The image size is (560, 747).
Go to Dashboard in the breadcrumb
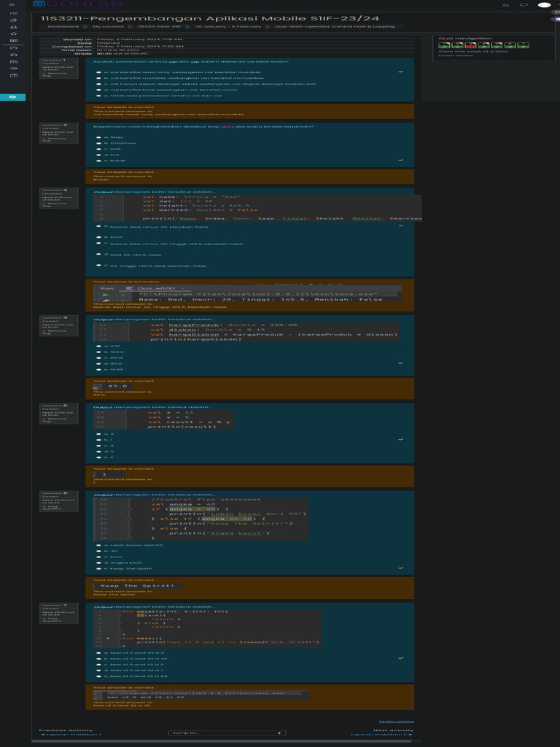click(63, 26)
